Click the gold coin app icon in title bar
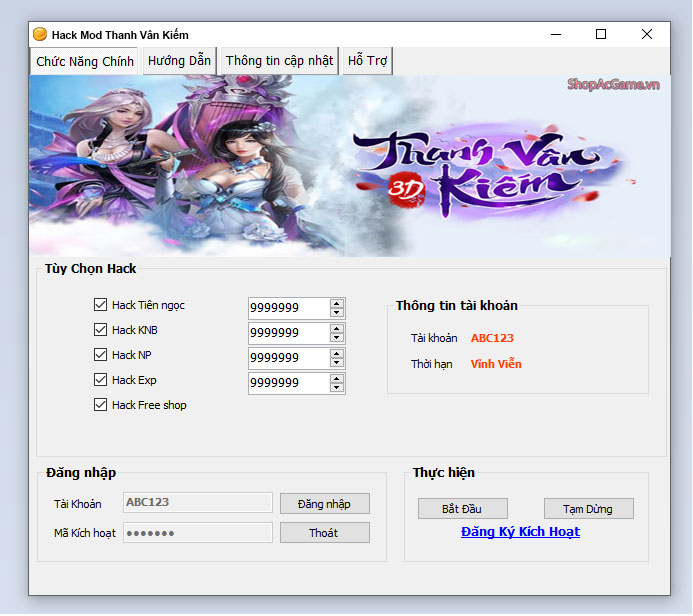 click(x=40, y=34)
